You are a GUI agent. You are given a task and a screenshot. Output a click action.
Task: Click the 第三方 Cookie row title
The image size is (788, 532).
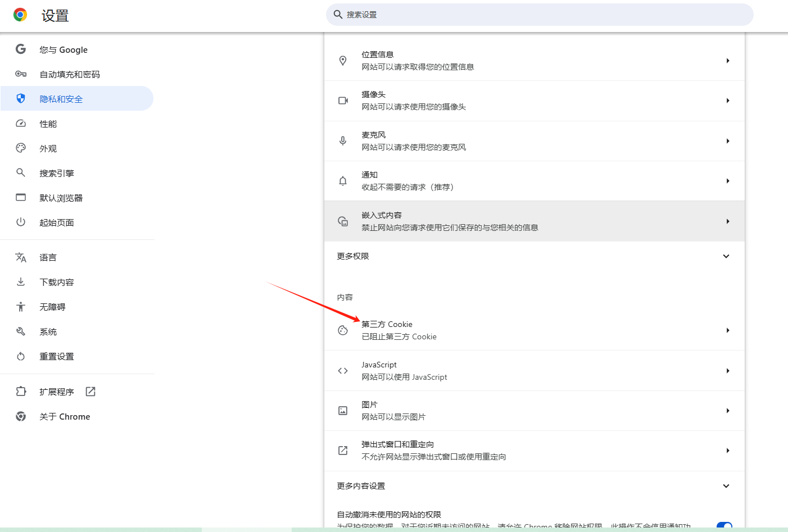[387, 324]
